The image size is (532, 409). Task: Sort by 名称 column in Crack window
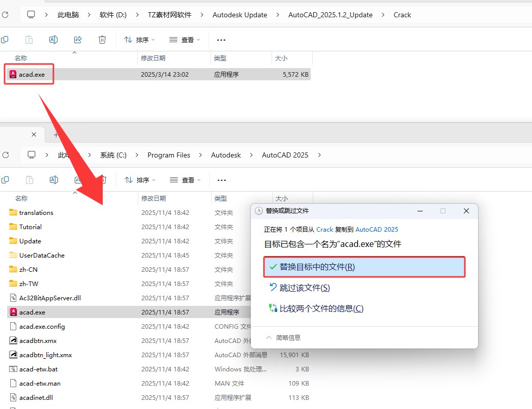point(21,58)
